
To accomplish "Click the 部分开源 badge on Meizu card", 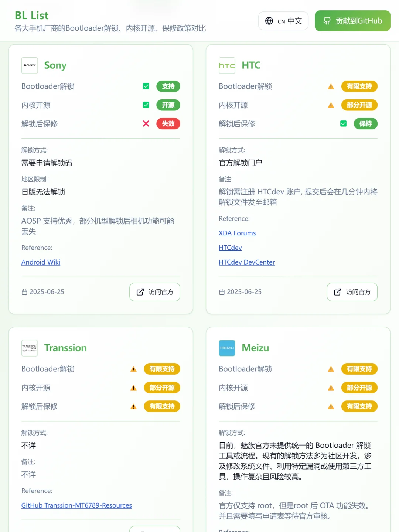I will pos(359,388).
